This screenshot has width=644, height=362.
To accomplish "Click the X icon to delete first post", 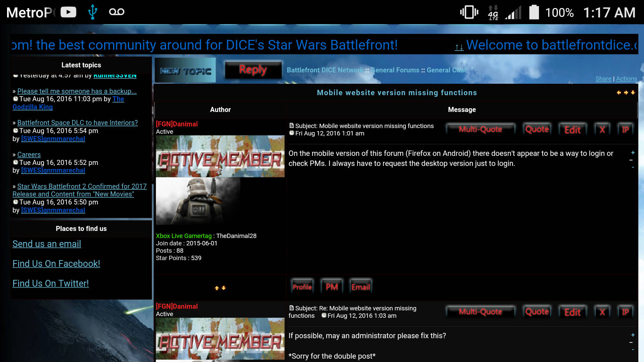I will (x=602, y=129).
